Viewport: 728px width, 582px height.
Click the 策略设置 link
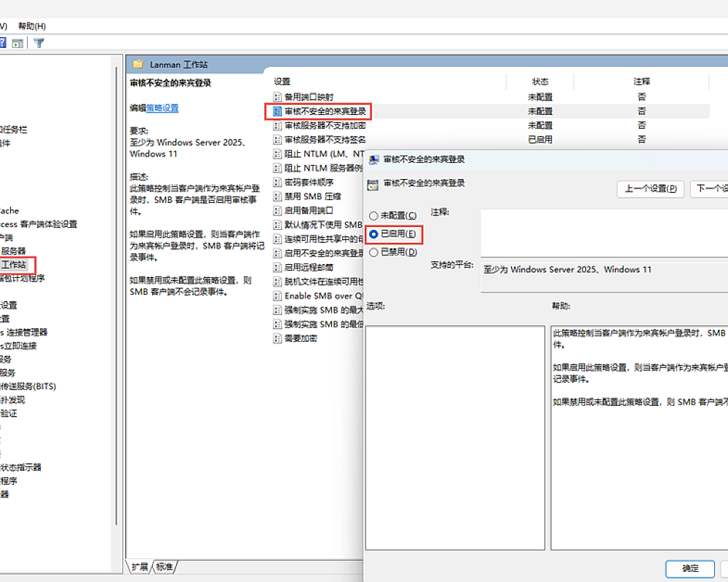pos(162,108)
